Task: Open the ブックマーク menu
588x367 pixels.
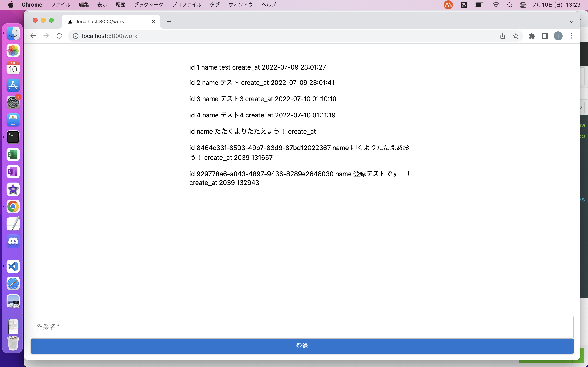Action: pyautogui.click(x=149, y=5)
